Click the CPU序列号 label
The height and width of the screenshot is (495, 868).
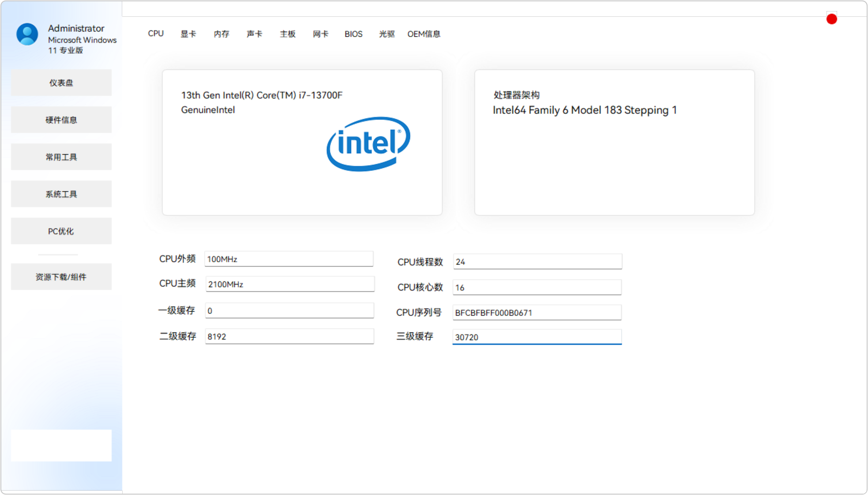click(x=419, y=313)
